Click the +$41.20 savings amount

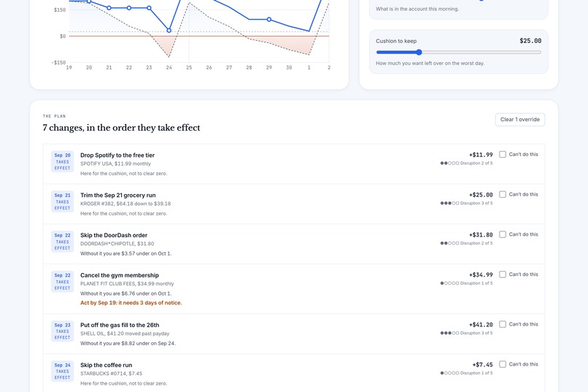click(481, 325)
